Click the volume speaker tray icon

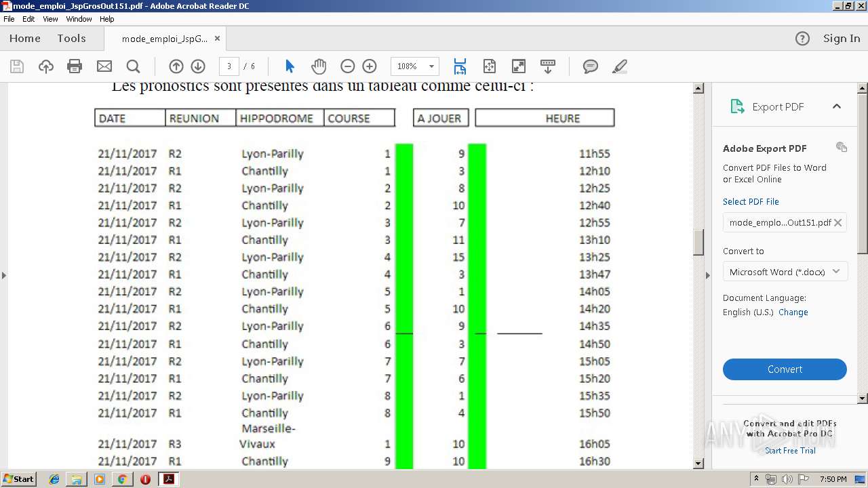coord(786,479)
